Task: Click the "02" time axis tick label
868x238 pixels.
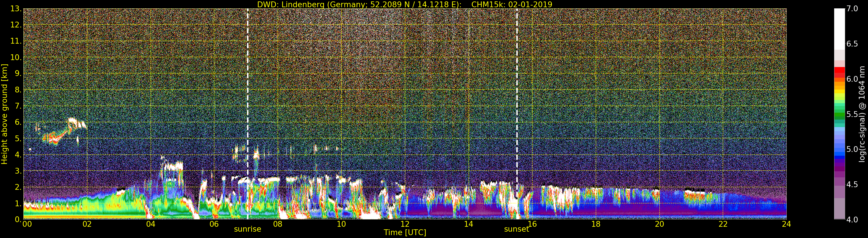Action: pos(87,224)
